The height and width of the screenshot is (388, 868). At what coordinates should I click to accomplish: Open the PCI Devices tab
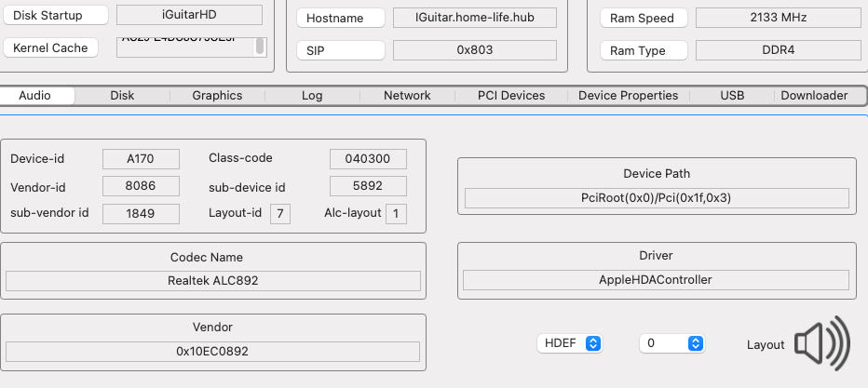click(x=511, y=96)
